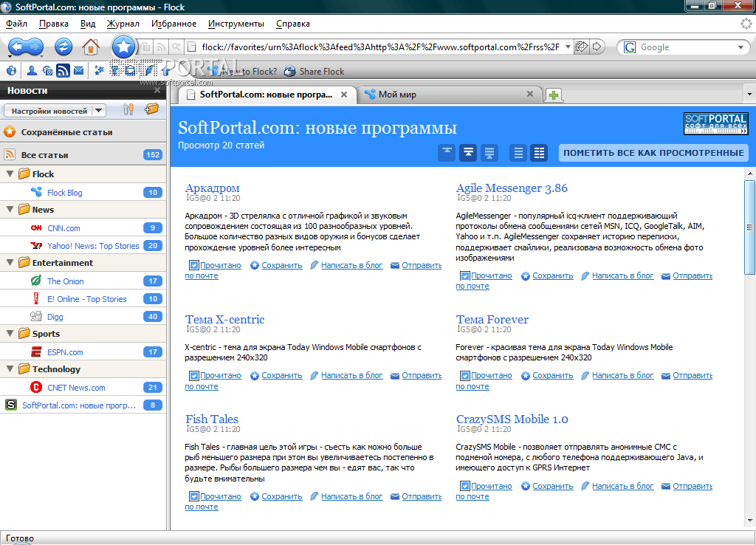Click the feed icon beside the address bar

(161, 47)
